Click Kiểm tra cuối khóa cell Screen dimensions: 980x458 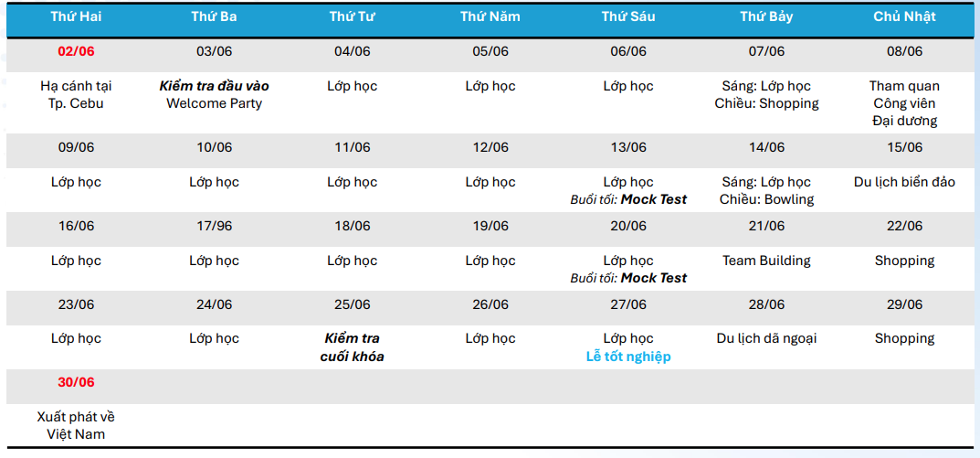click(353, 347)
